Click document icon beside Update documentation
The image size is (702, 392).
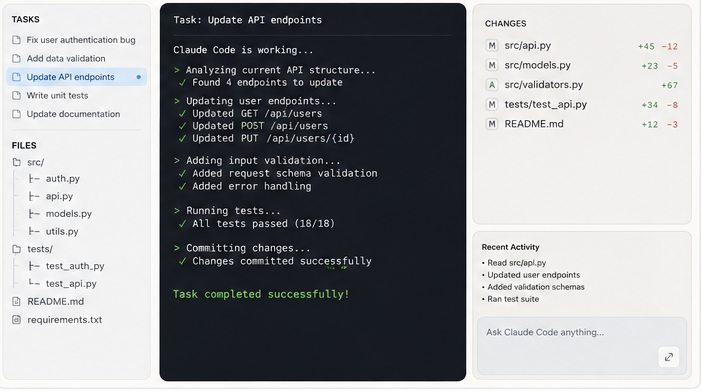17,114
